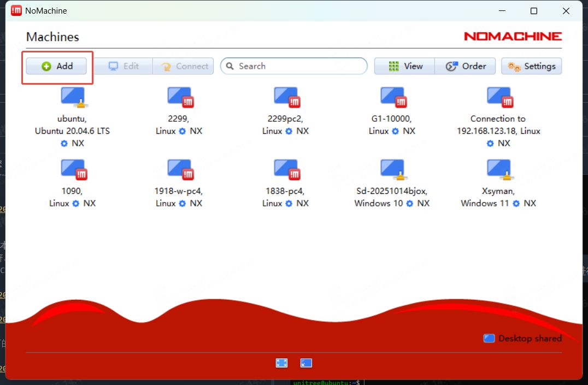Select the 1090 machine icon

pyautogui.click(x=74, y=169)
